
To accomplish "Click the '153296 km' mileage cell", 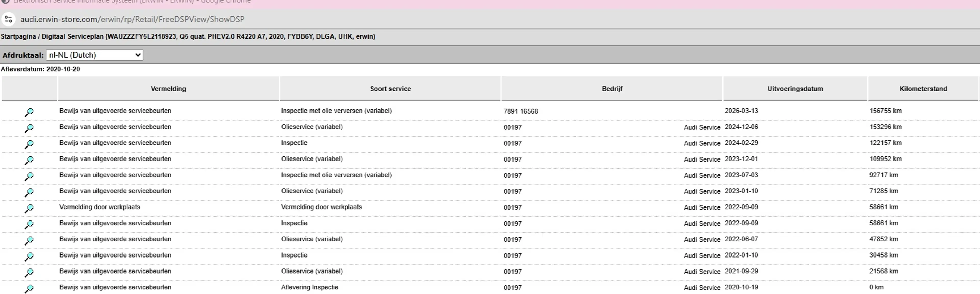I will coord(885,127).
